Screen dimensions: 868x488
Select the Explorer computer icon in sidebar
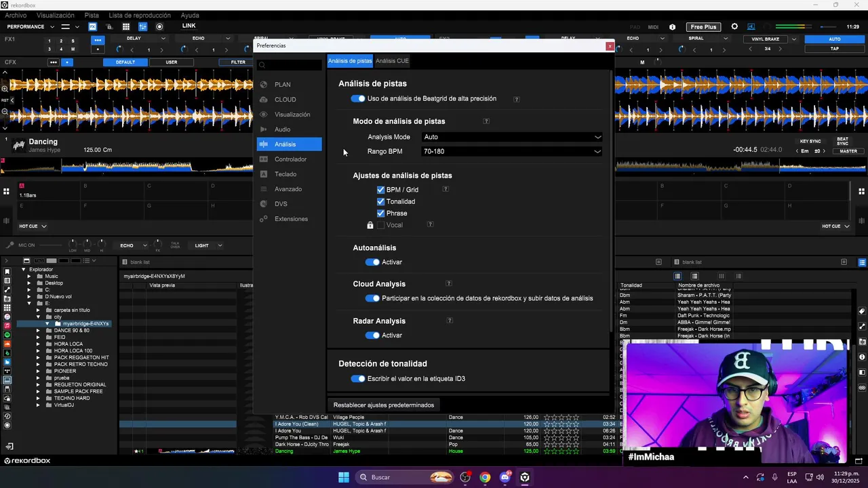[7, 380]
